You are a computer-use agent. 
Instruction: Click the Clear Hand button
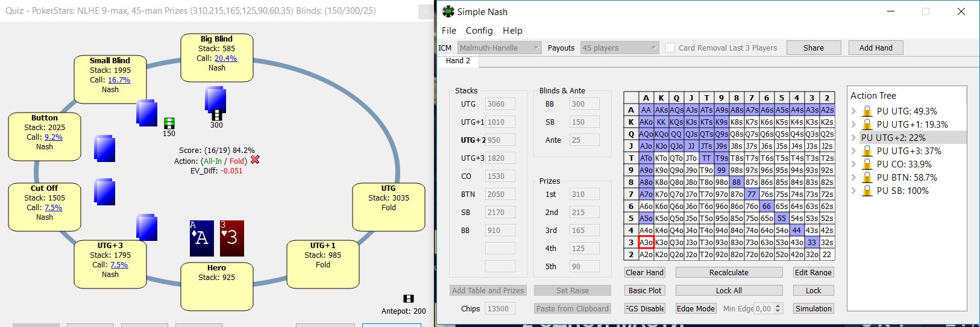pyautogui.click(x=644, y=272)
